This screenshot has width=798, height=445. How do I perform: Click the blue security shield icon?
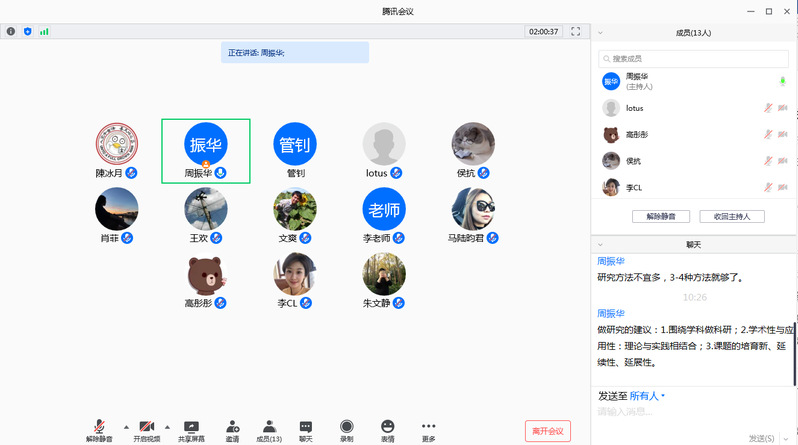[27, 32]
